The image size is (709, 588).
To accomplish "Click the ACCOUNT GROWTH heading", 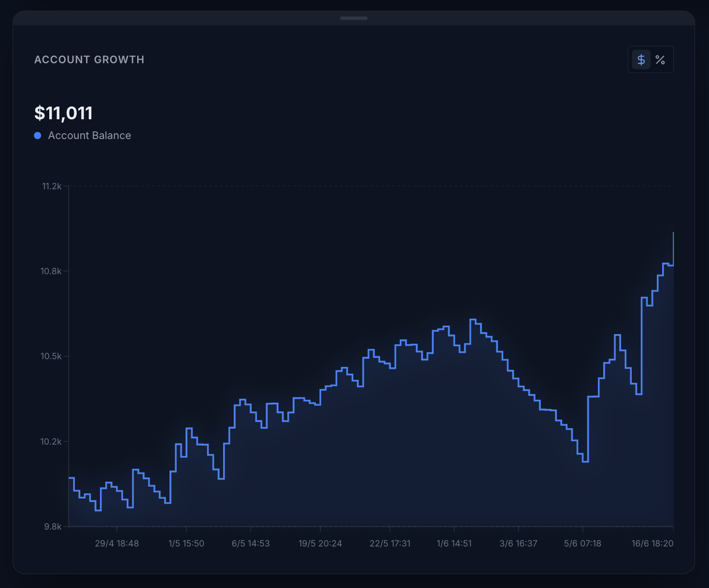I will click(89, 60).
